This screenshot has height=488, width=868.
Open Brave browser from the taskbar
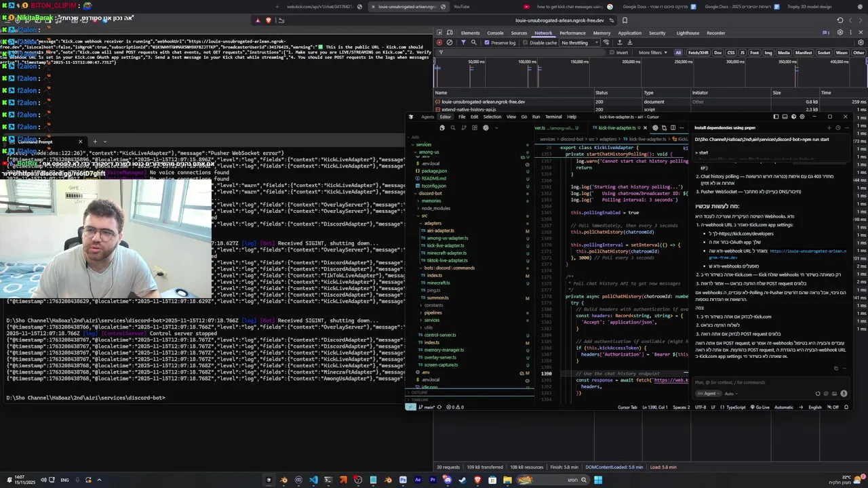pyautogui.click(x=477, y=480)
